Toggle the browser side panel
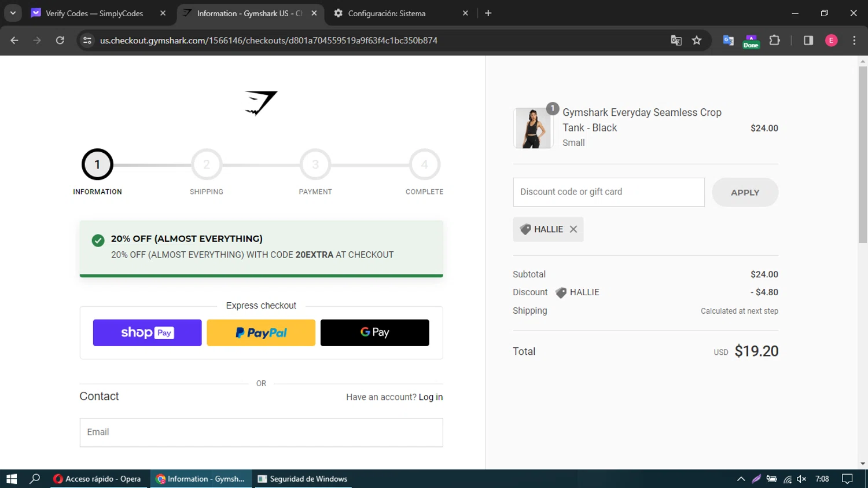This screenshot has height=488, width=868. tap(808, 41)
